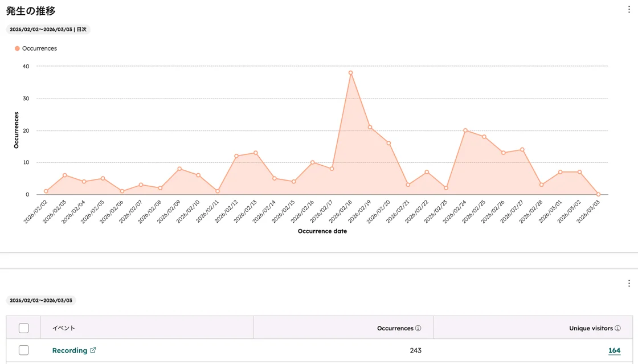Viewport: 638px width, 364px height.
Task: Click the 日次 date range pill on the chart
Action: point(48,29)
